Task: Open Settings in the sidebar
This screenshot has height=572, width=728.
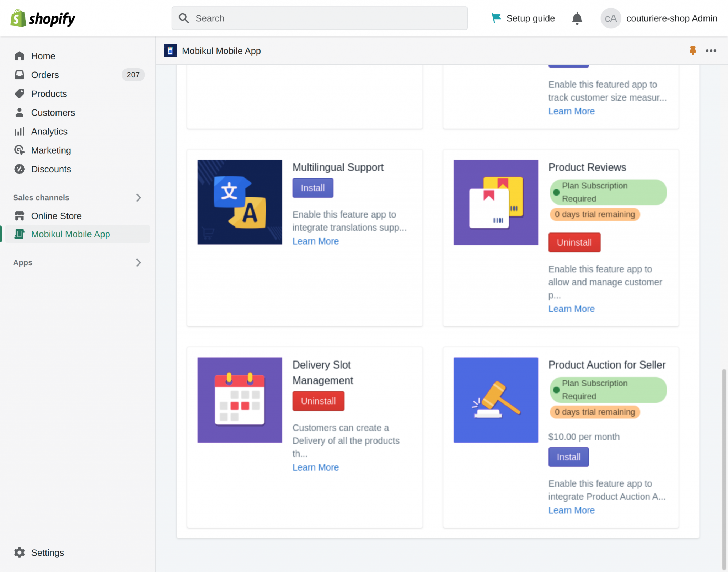Action: click(x=47, y=552)
